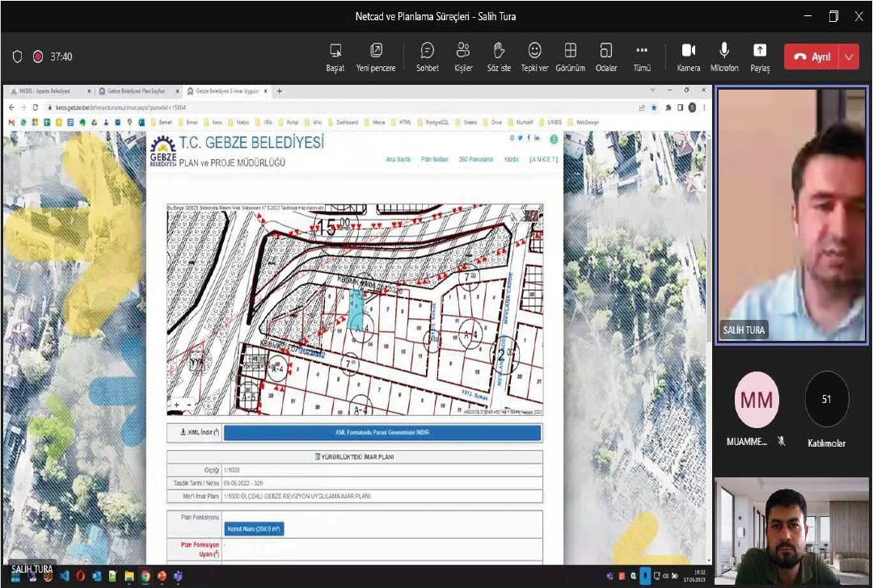
Task: Select Salih Tura's video tile
Action: point(791,216)
